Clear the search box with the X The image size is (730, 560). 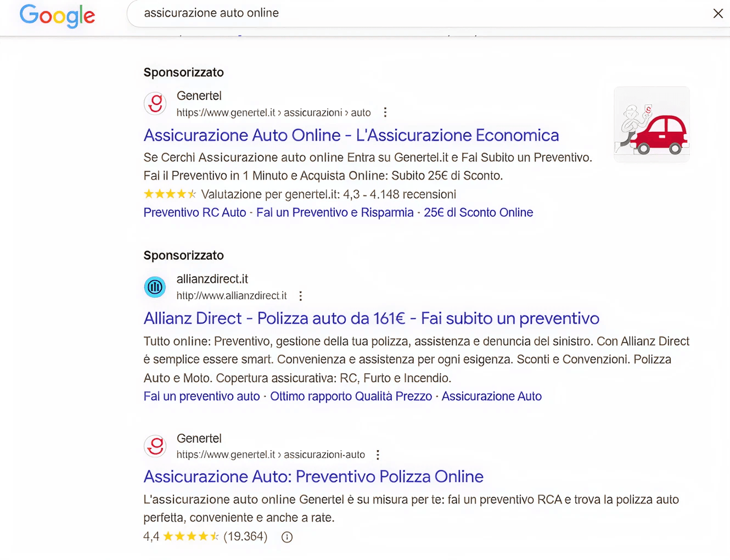[717, 14]
